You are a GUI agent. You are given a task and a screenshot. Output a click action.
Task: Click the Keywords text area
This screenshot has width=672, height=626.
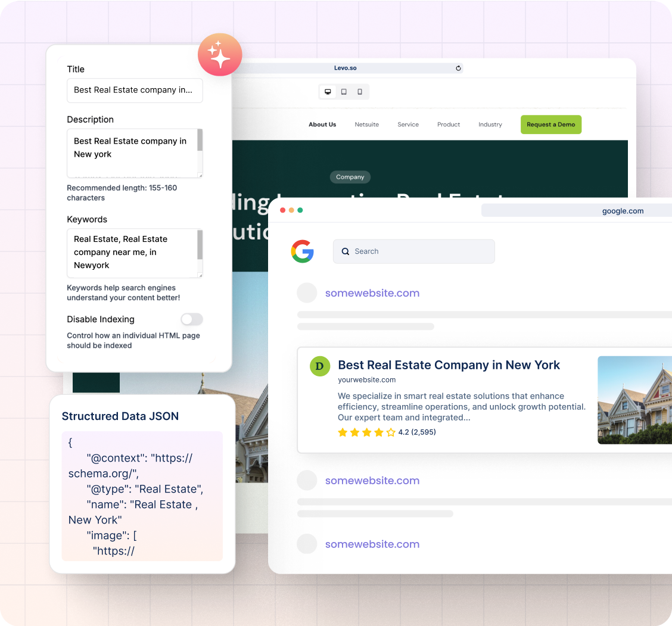[132, 253]
